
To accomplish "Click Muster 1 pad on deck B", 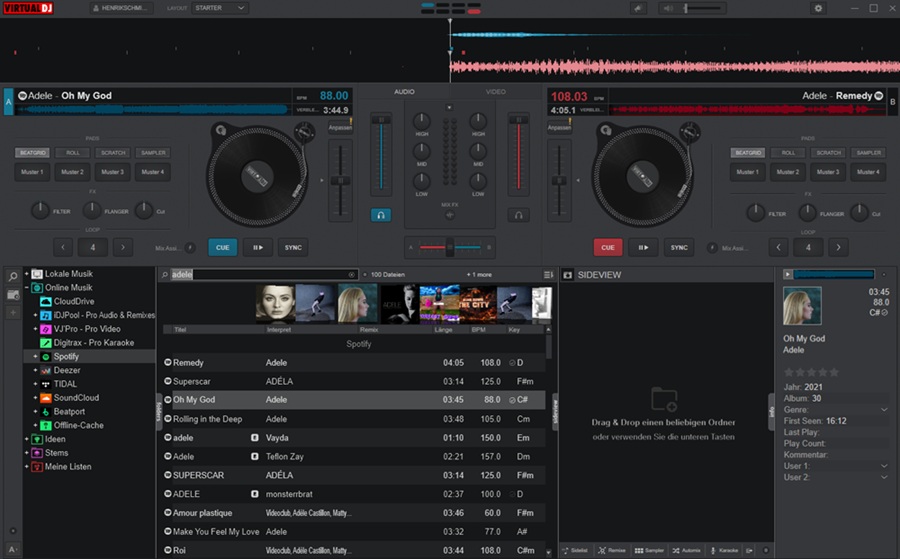I will (747, 172).
